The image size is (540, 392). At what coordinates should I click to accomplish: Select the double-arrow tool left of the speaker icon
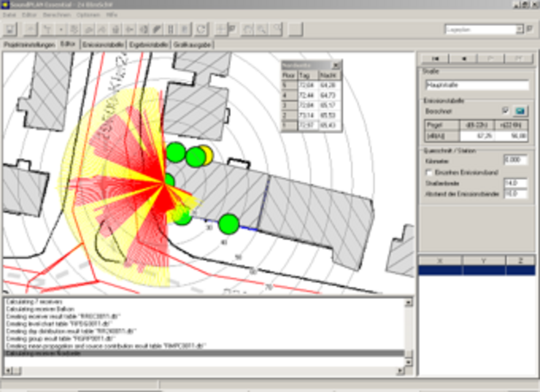click(x=130, y=30)
